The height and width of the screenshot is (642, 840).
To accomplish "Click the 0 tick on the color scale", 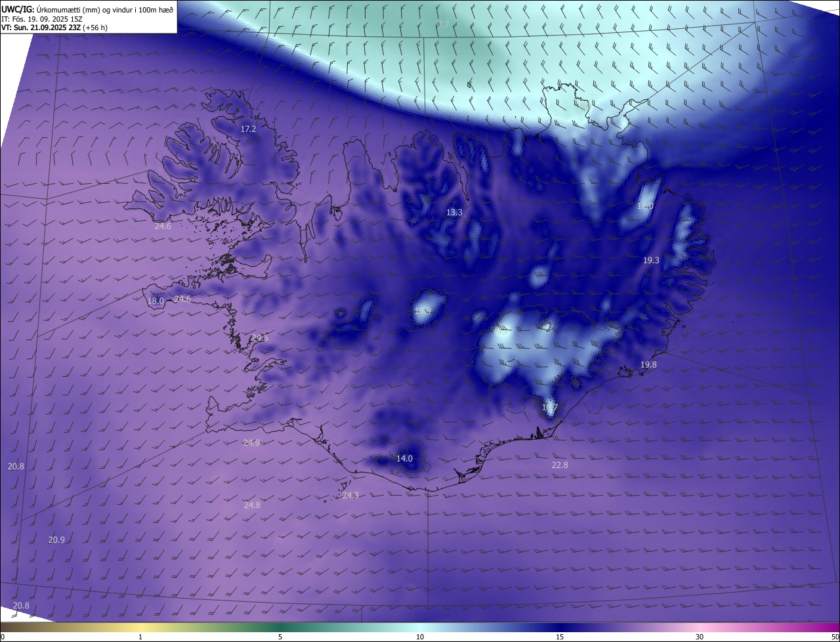I will tap(3, 637).
